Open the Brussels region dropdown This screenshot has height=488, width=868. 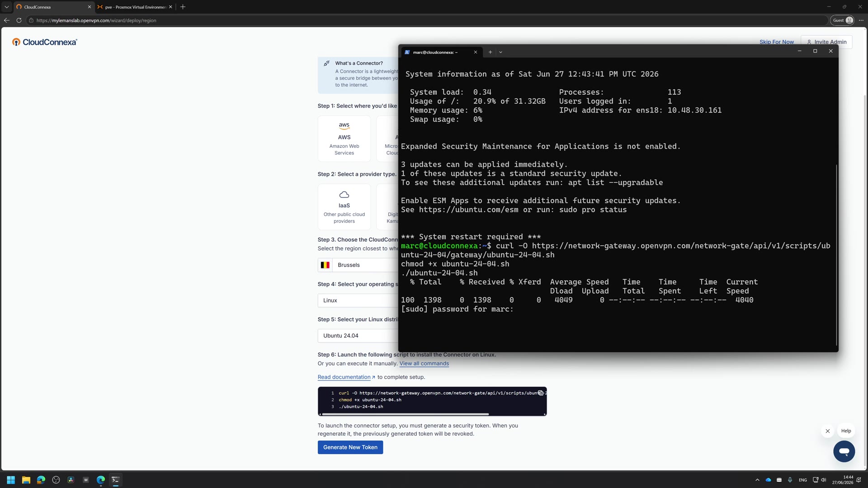pos(358,265)
